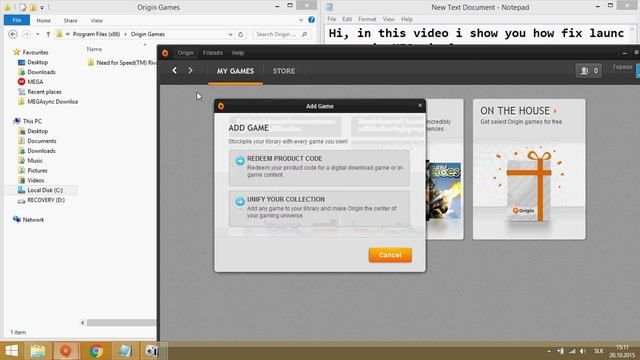Open the Help menu in Origin
This screenshot has width=640, height=360.
click(x=238, y=53)
